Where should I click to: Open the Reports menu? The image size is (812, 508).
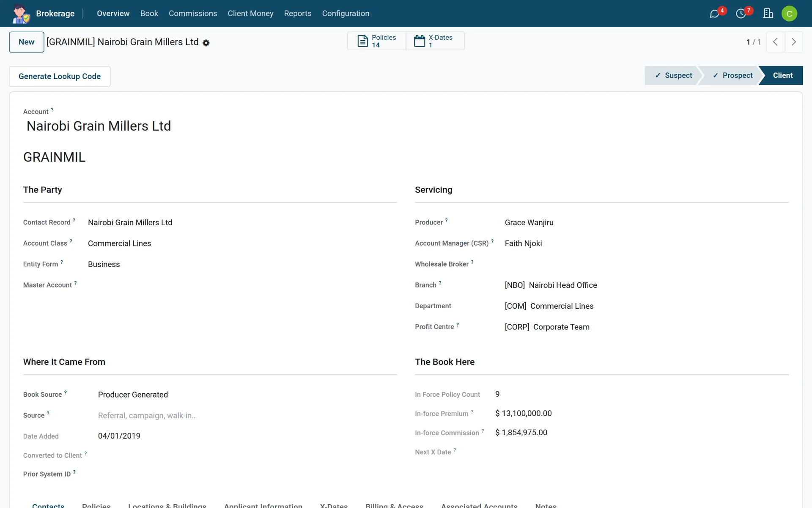pos(298,14)
